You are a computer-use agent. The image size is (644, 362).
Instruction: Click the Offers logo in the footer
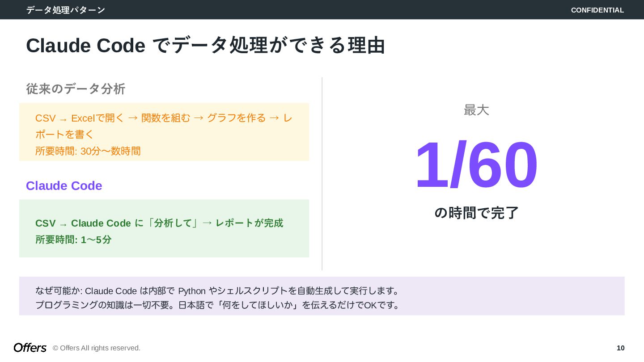tap(30, 348)
